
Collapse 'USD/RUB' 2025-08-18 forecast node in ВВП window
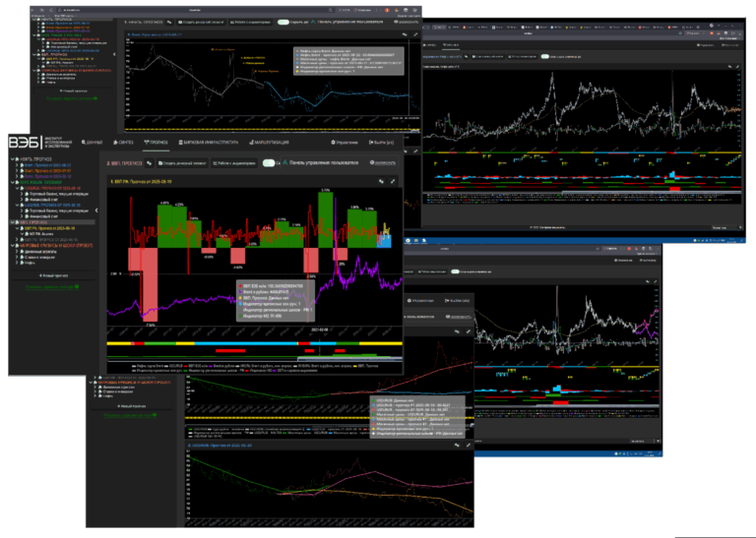[17, 188]
